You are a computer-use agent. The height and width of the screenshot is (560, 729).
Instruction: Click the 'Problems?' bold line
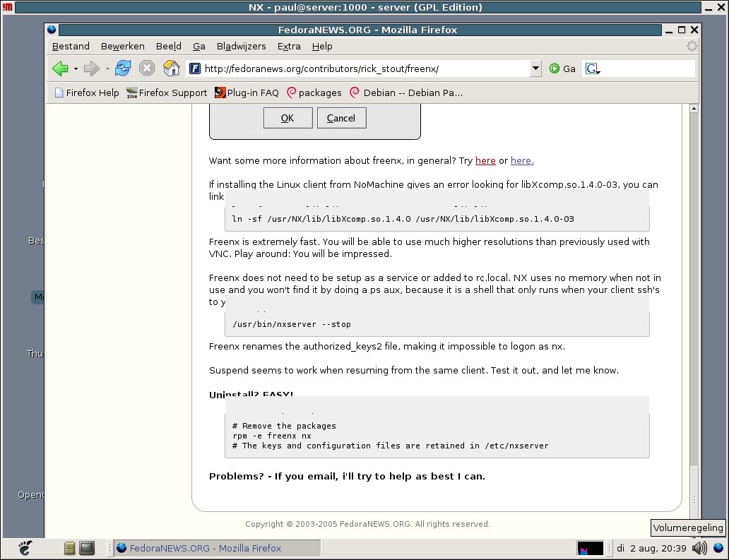click(x=347, y=477)
